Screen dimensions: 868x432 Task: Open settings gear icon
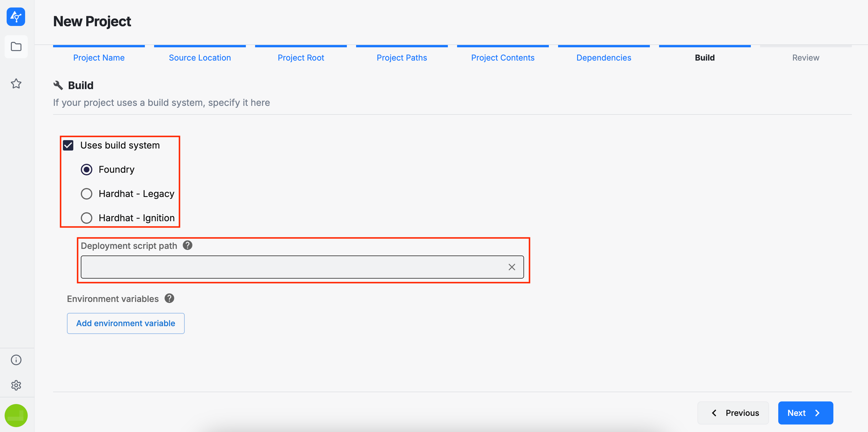click(16, 385)
